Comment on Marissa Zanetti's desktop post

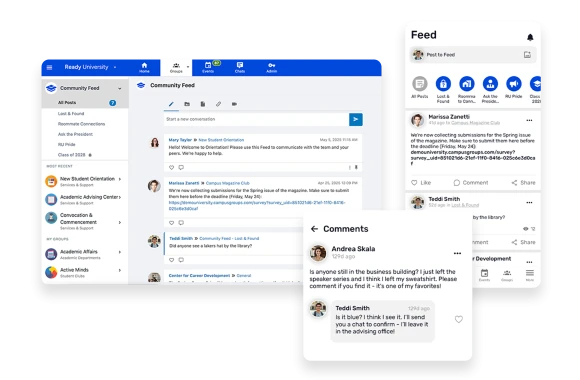click(181, 223)
